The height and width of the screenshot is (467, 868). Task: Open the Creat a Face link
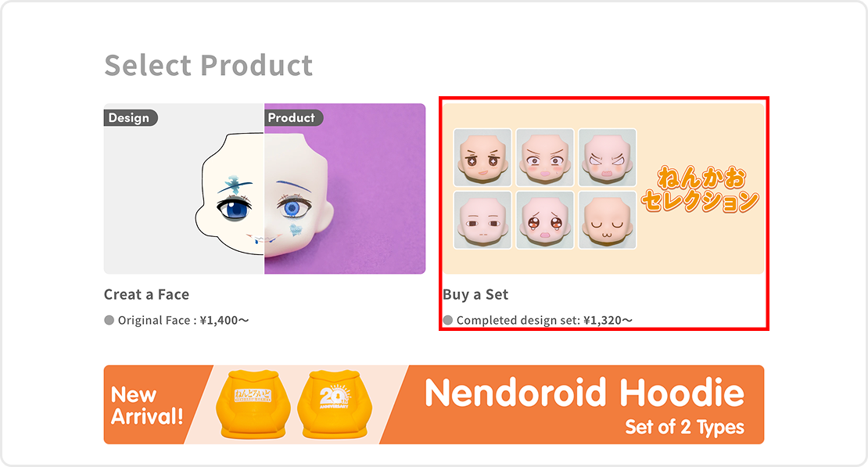pyautogui.click(x=147, y=295)
